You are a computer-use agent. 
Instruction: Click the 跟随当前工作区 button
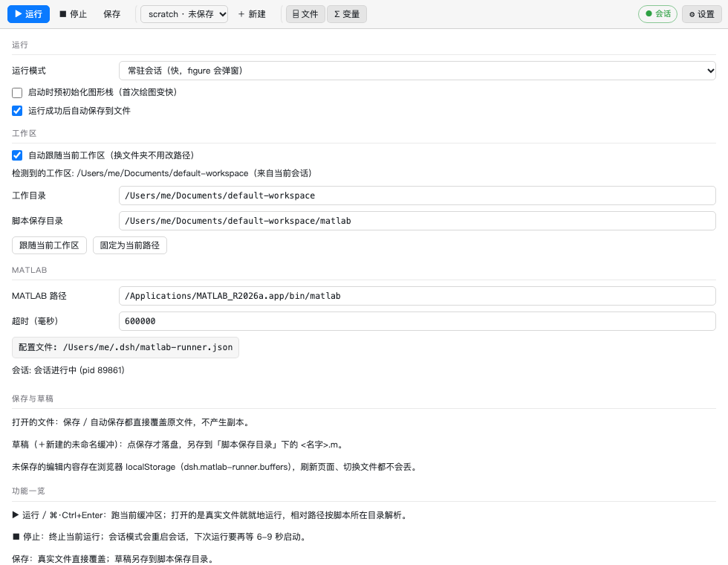[49, 245]
